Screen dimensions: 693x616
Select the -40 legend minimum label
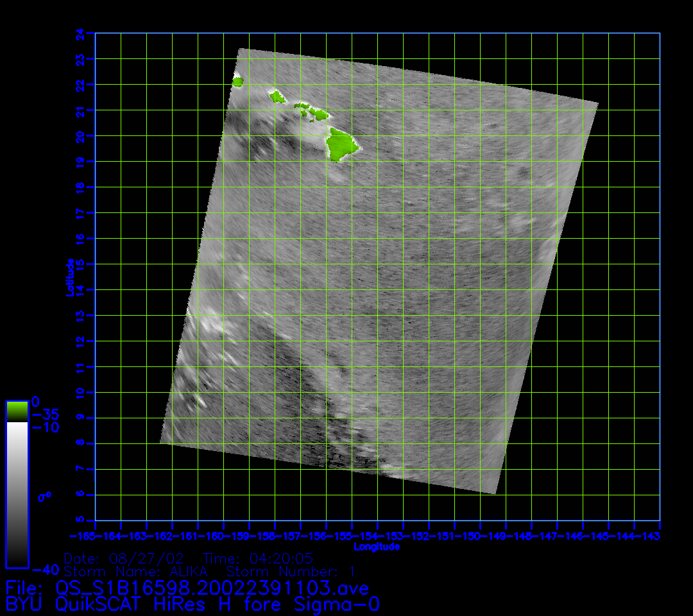tap(46, 569)
